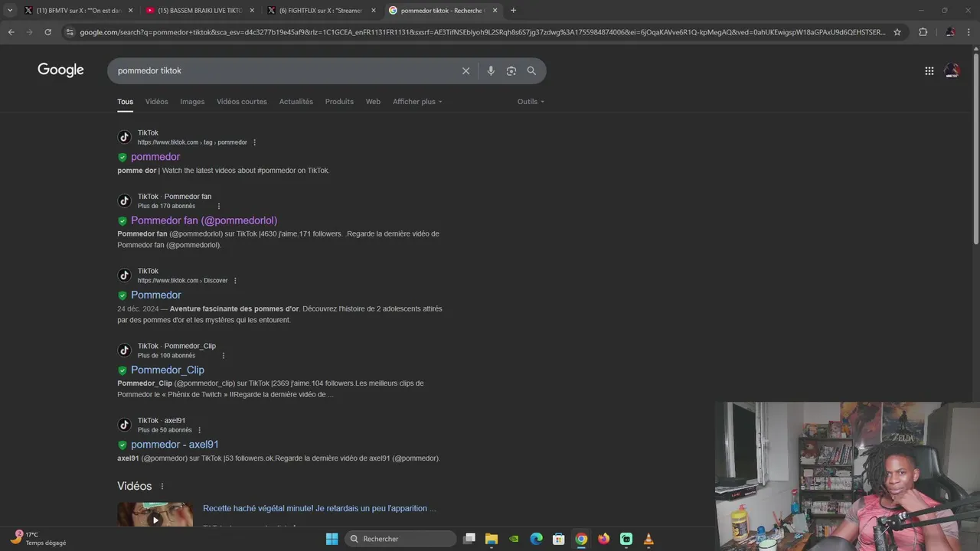This screenshot has width=980, height=551.
Task: Switch to the Images search tab
Action: (192, 102)
